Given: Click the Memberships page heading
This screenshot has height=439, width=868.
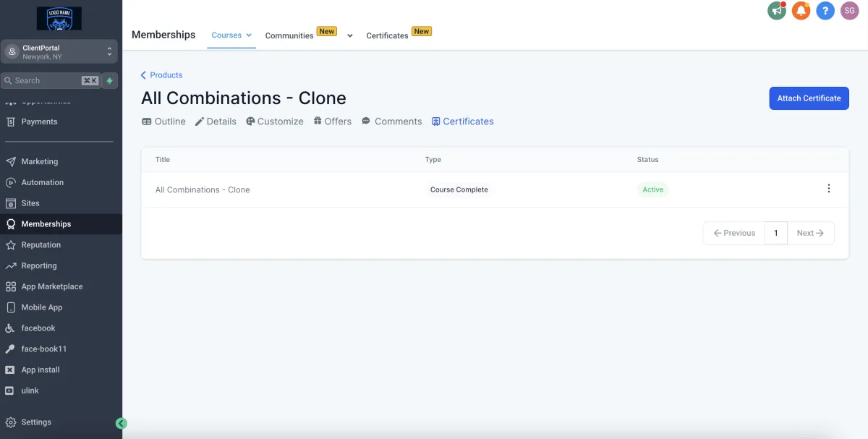Looking at the screenshot, I should click(x=163, y=35).
